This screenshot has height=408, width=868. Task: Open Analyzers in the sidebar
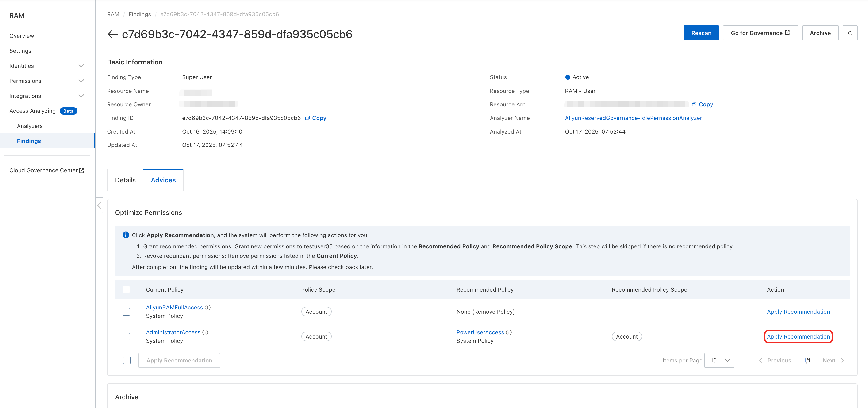coord(30,126)
